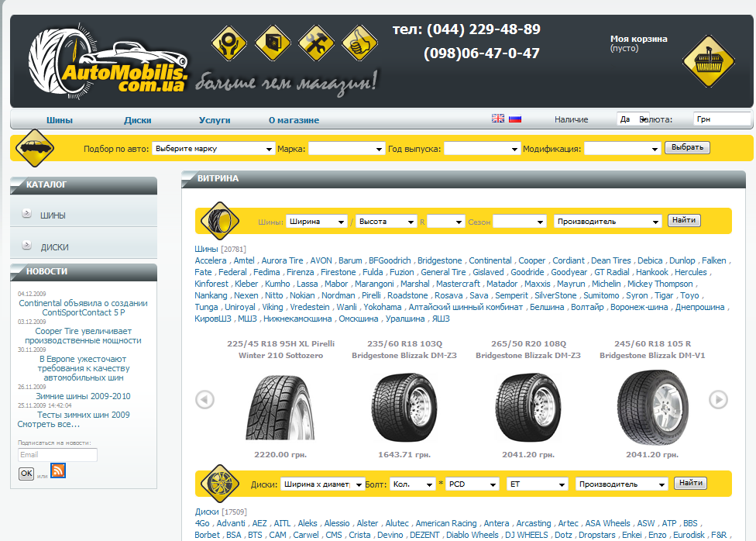
Task: Open the Nokian tire brand link
Action: click(x=302, y=295)
